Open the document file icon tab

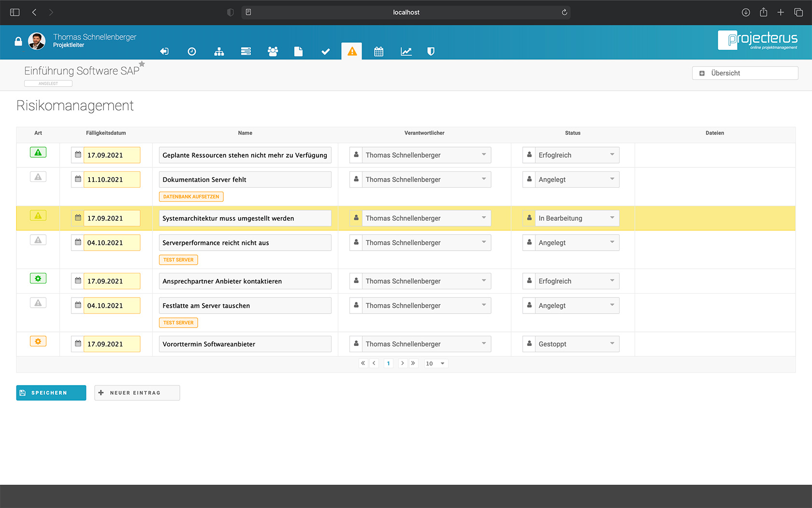click(298, 51)
